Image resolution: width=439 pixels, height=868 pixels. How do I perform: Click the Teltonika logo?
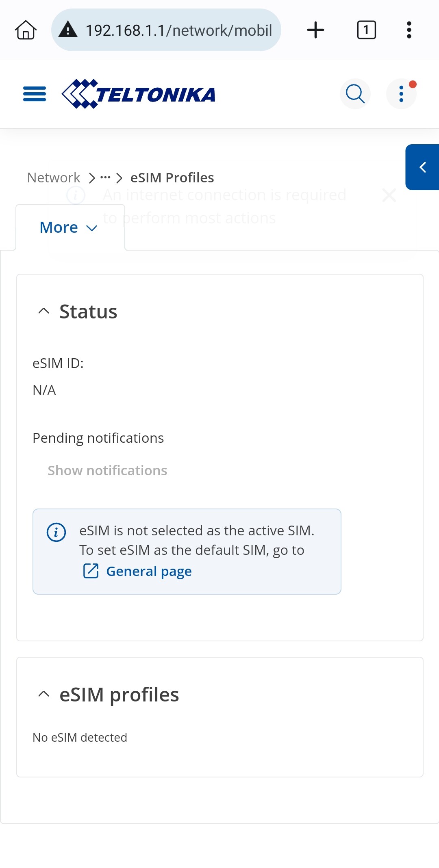click(139, 94)
